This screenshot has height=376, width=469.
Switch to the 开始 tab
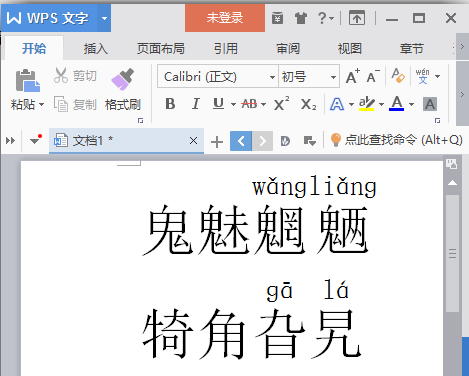[x=34, y=49]
